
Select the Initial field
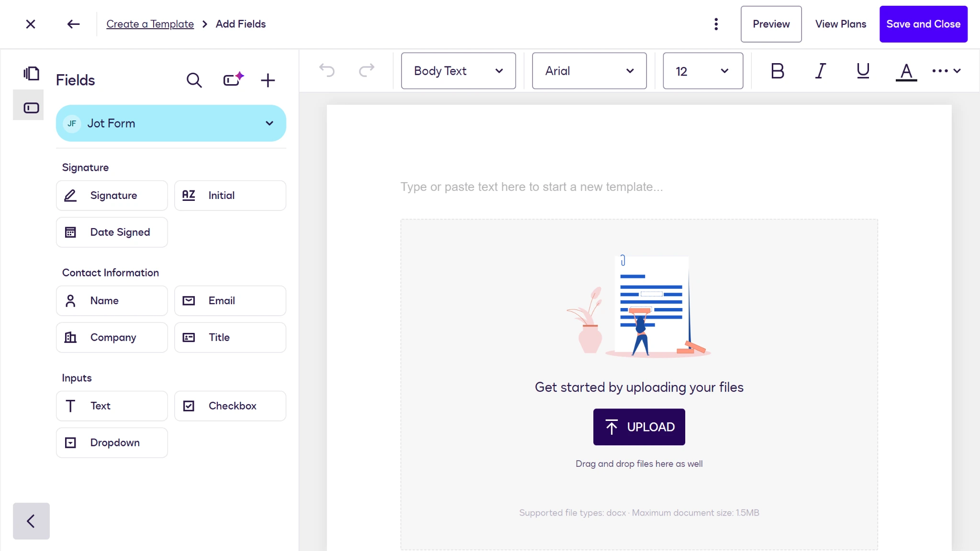point(230,195)
